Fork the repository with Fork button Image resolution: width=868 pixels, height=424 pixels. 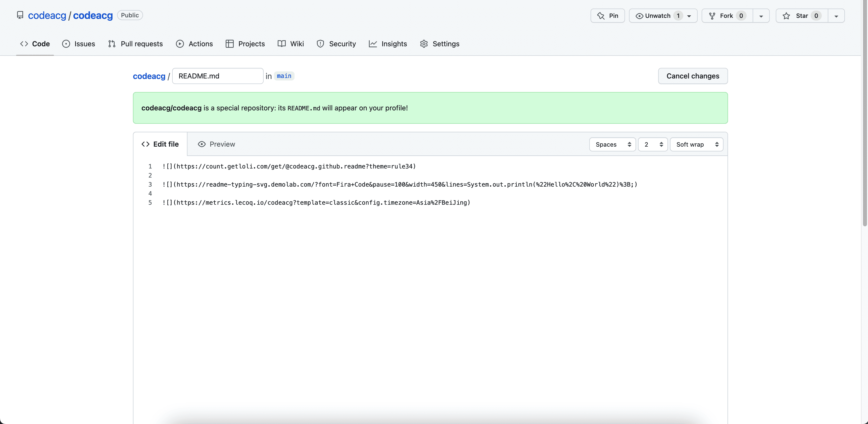coord(727,16)
